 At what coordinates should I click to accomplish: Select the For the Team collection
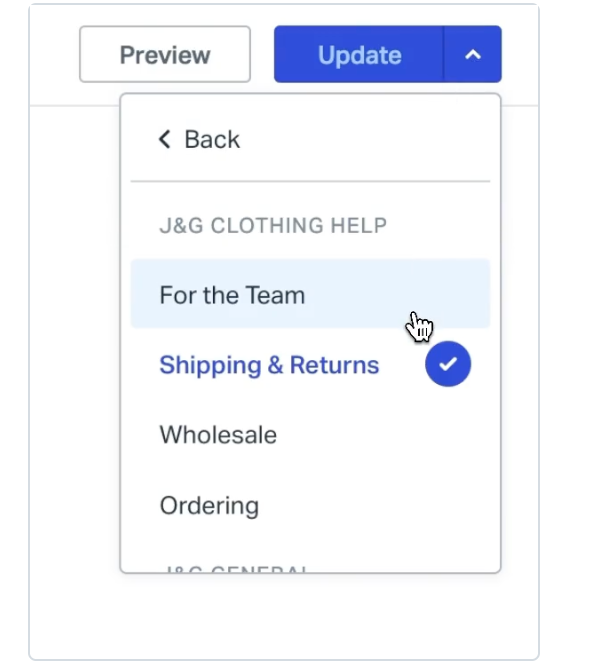coord(310,294)
